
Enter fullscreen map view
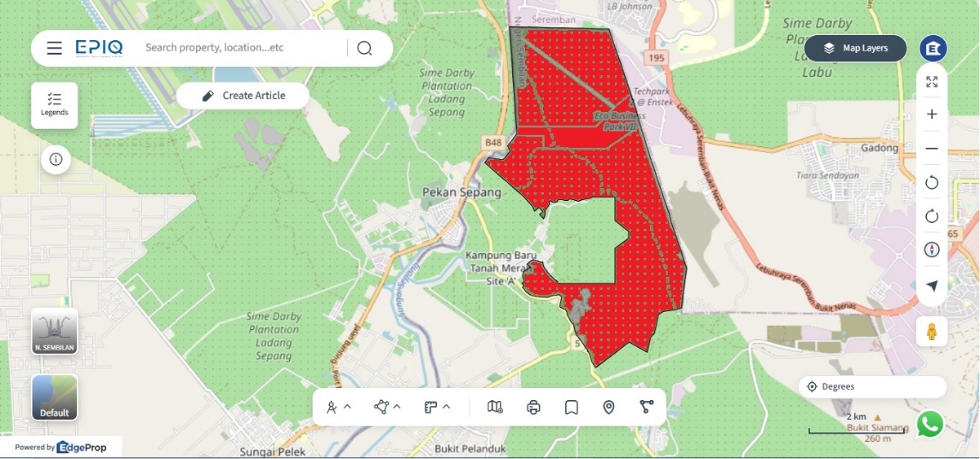[932, 82]
